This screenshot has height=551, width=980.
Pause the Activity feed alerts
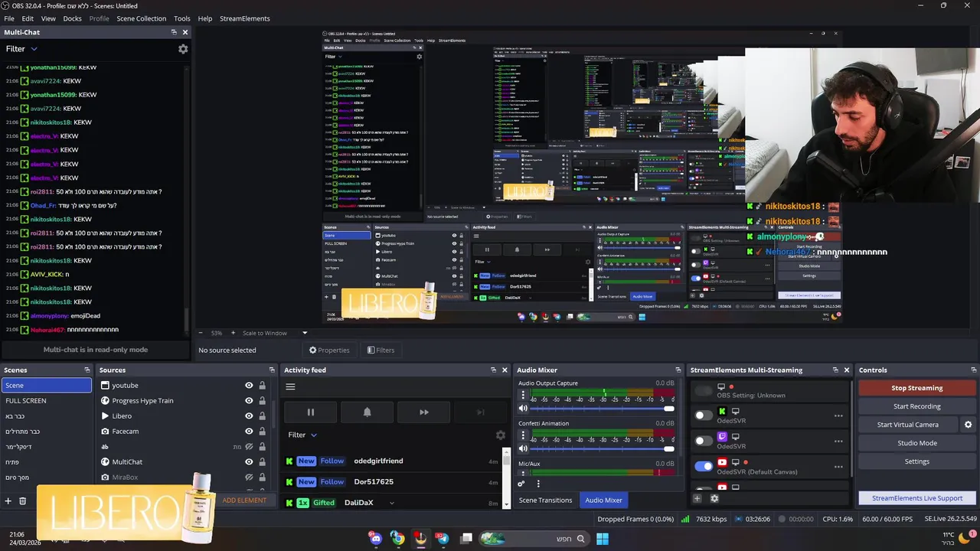pyautogui.click(x=310, y=412)
